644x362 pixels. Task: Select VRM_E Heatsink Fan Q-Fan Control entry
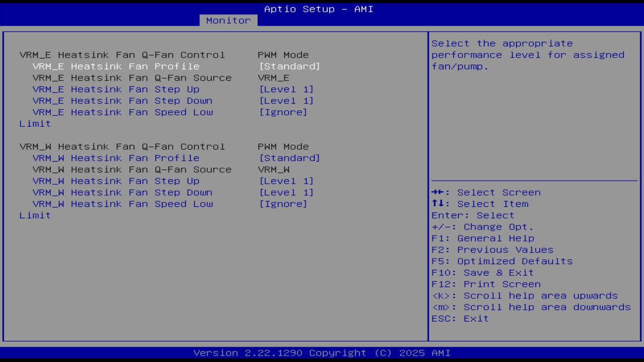tap(122, 54)
